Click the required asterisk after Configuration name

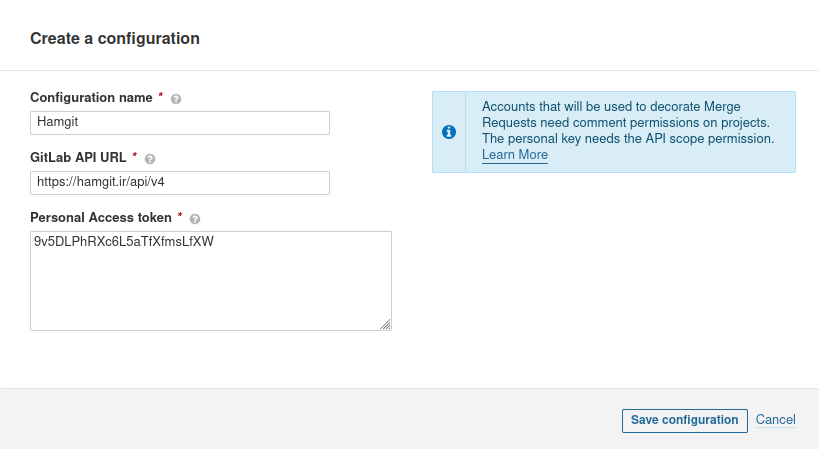[x=161, y=96]
